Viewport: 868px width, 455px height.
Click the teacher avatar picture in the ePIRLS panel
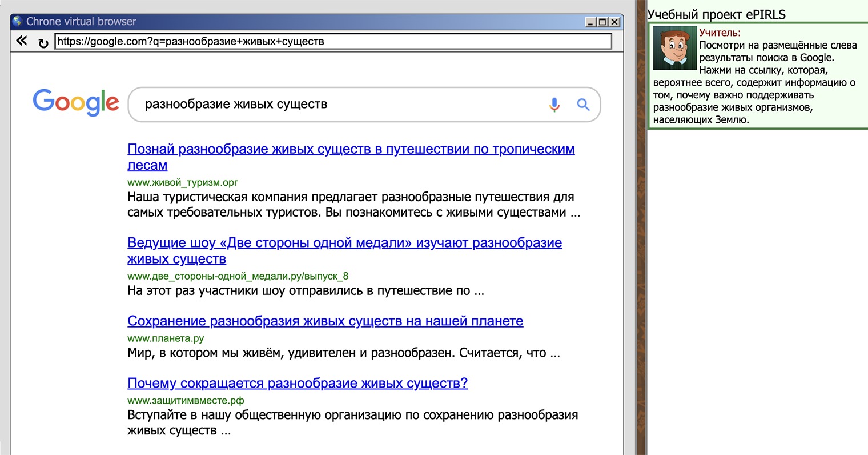(674, 48)
